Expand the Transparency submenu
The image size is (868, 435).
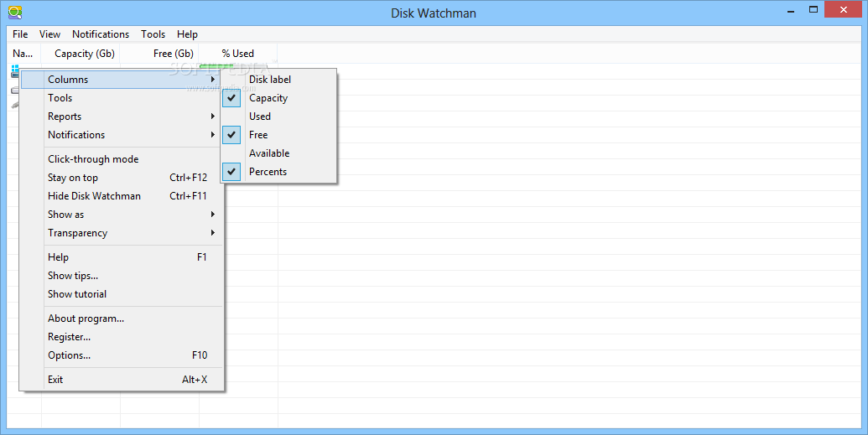(x=122, y=233)
